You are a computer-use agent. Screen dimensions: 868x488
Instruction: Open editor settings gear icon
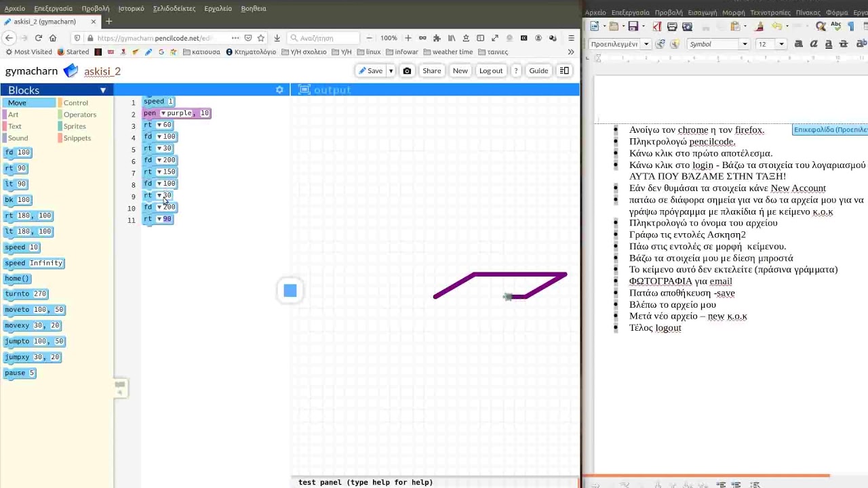click(279, 89)
